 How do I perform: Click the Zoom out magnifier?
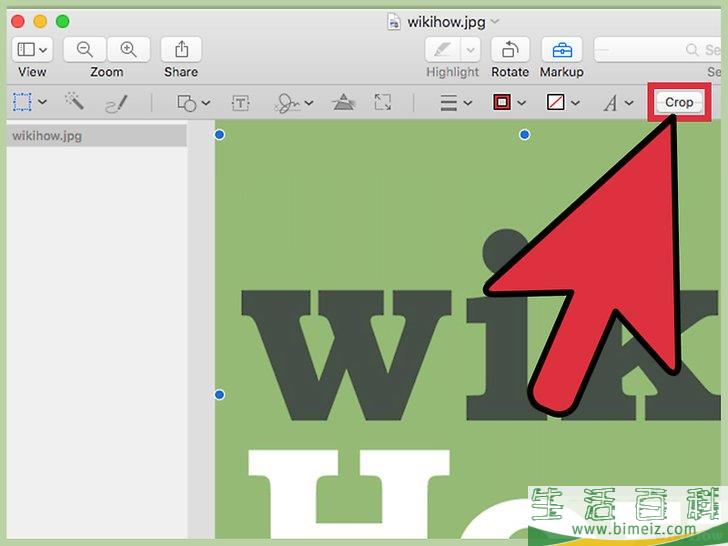pyautogui.click(x=84, y=49)
